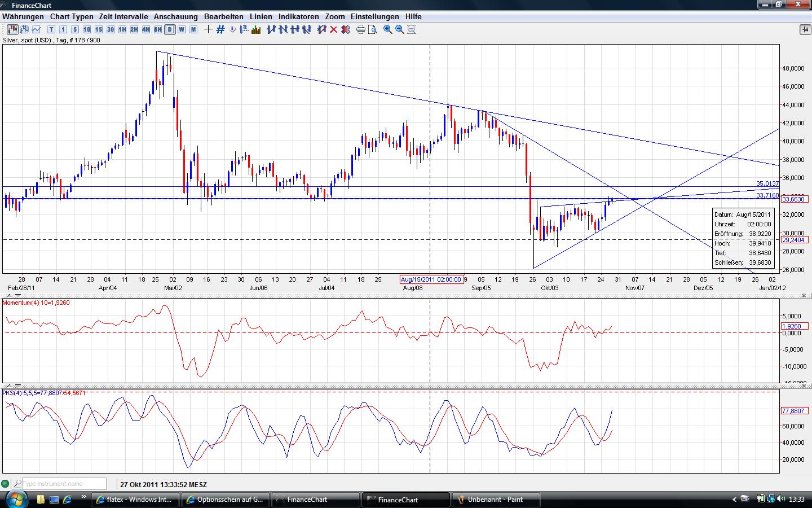Switch to the first FinanceChart taskbar window
Viewport: 812px width, 508px height.
[316, 500]
